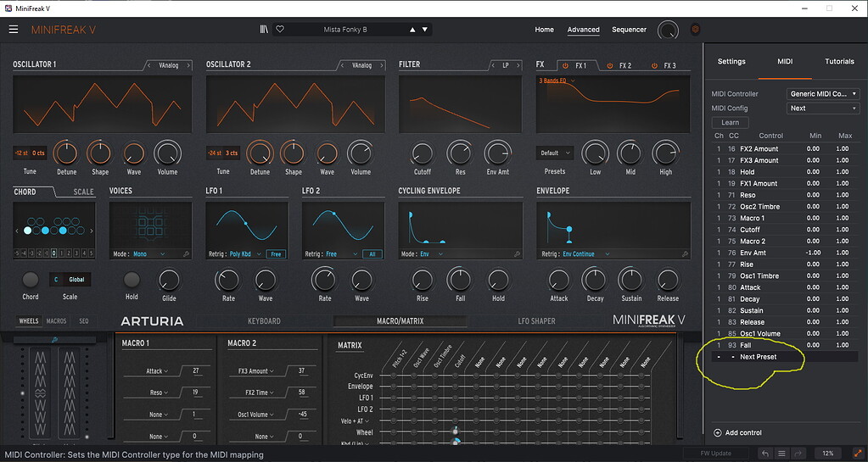This screenshot has height=462, width=868.
Task: Open Macro 1 Attack destination menu
Action: (x=157, y=371)
